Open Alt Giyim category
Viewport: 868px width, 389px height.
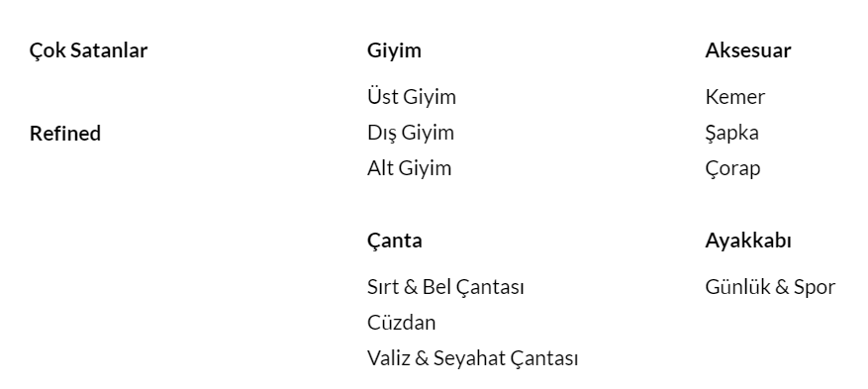[409, 168]
